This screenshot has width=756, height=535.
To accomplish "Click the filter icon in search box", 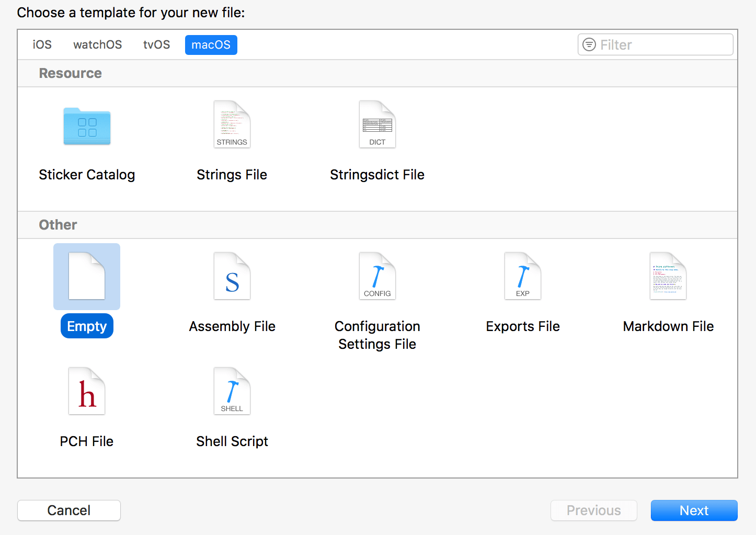I will pyautogui.click(x=589, y=45).
